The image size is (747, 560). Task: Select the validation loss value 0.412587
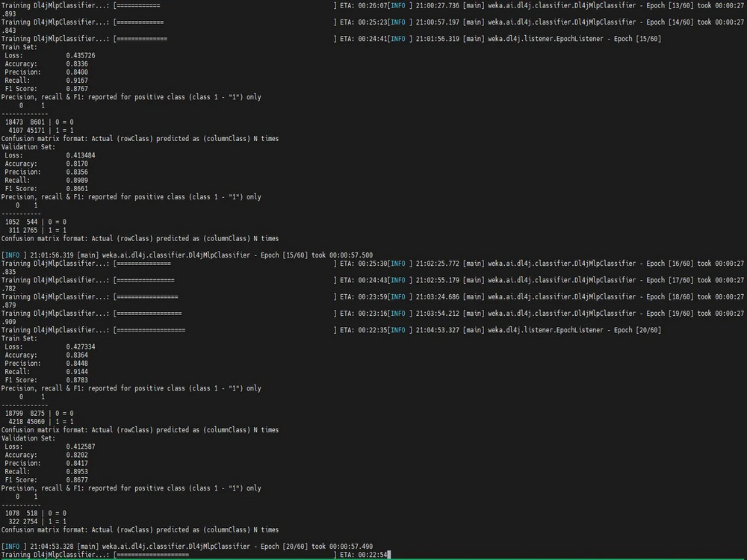point(81,447)
